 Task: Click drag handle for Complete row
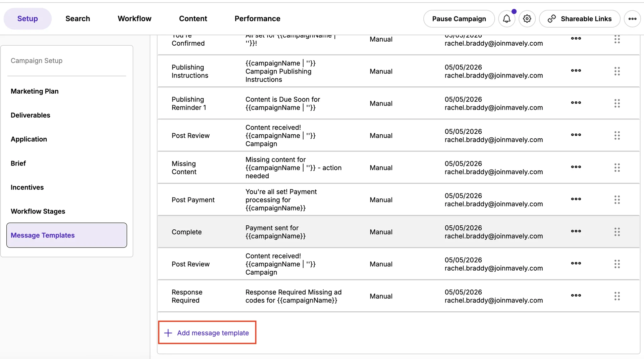(617, 232)
